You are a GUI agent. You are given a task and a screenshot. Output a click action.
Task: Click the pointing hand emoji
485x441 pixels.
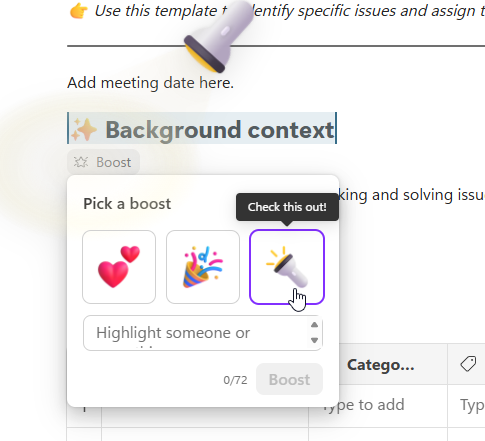[78, 11]
